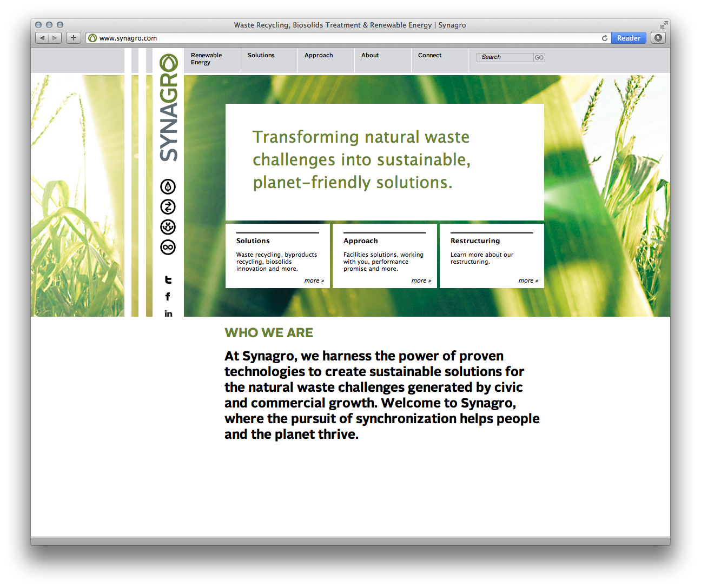Image resolution: width=701 pixels, height=588 pixels.
Task: Open Synagro's Facebook page
Action: click(x=168, y=297)
